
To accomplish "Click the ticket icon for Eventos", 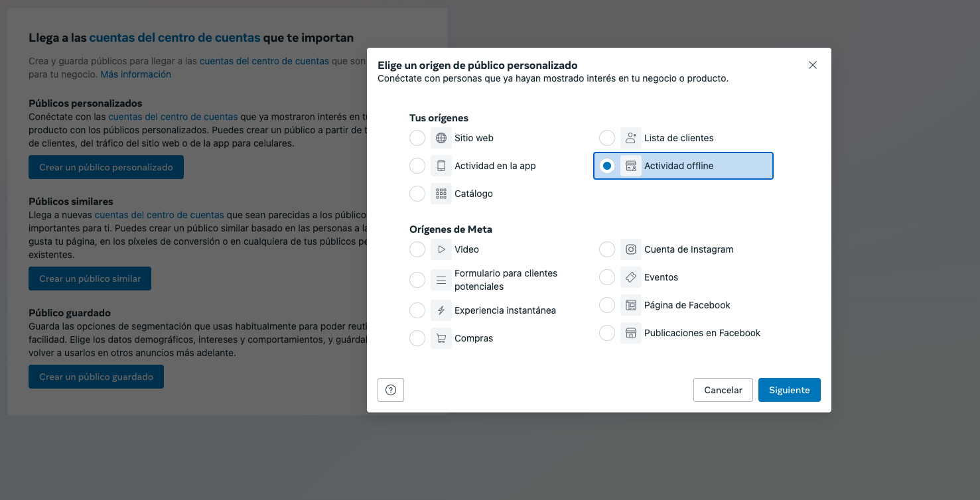I will pyautogui.click(x=631, y=277).
